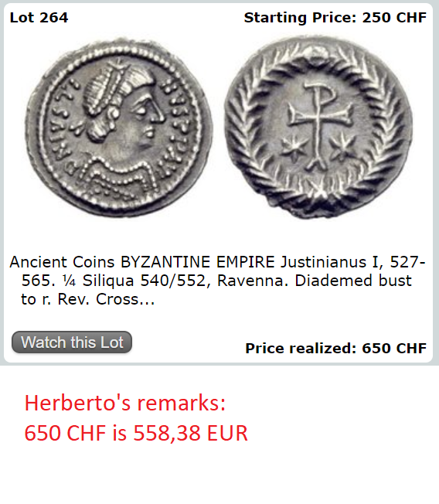Open the coin reverse wreath image
The image size is (439, 504).
tap(318, 127)
